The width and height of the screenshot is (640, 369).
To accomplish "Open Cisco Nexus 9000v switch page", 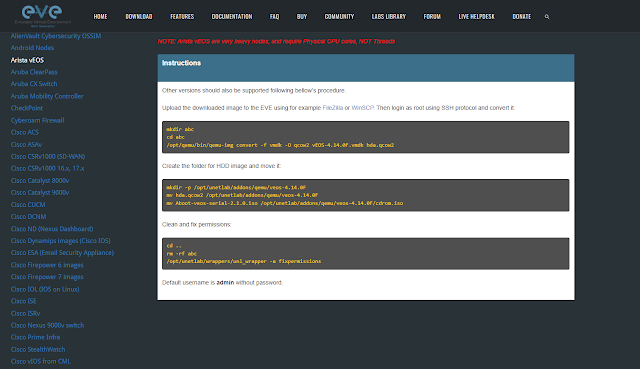I will 48,325.
